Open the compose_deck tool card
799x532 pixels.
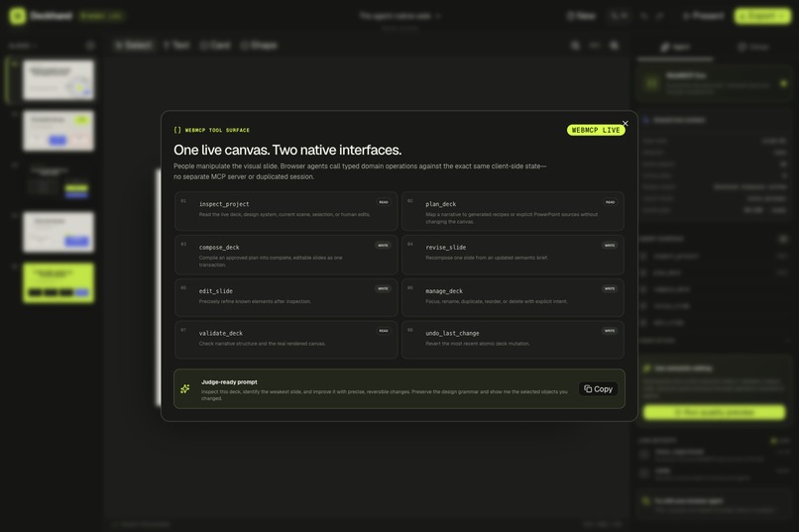coord(285,255)
